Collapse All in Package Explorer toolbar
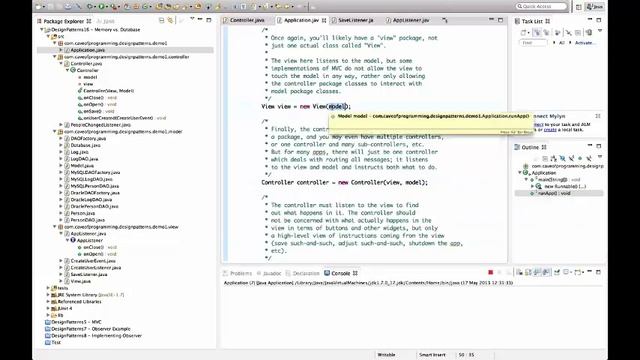 point(162,20)
